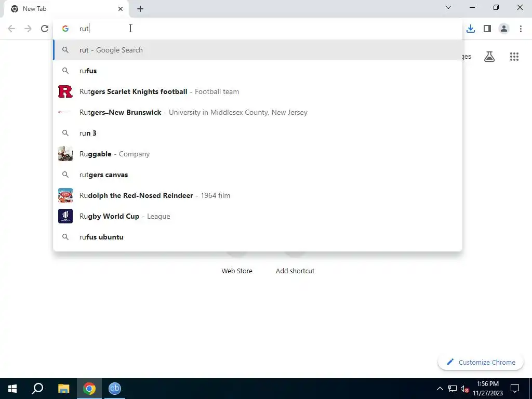This screenshot has height=399, width=532.
Task: Click the back navigation arrow
Action: pos(11,29)
